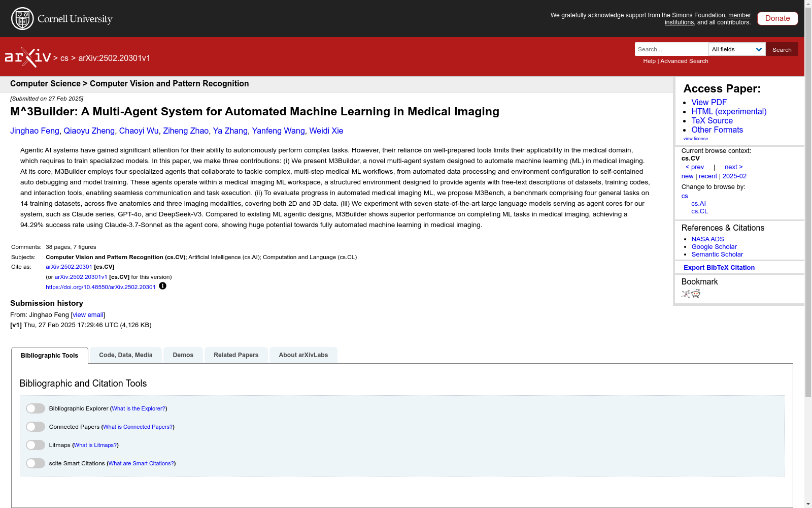Browse the 2025-02 listing
Viewport: 812px width, 508px height.
pyautogui.click(x=734, y=176)
